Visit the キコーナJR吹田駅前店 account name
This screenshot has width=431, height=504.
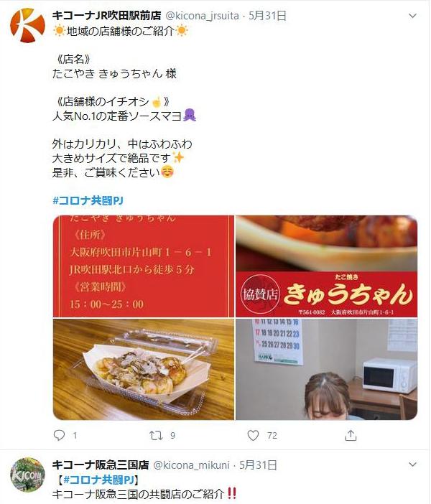[107, 15]
